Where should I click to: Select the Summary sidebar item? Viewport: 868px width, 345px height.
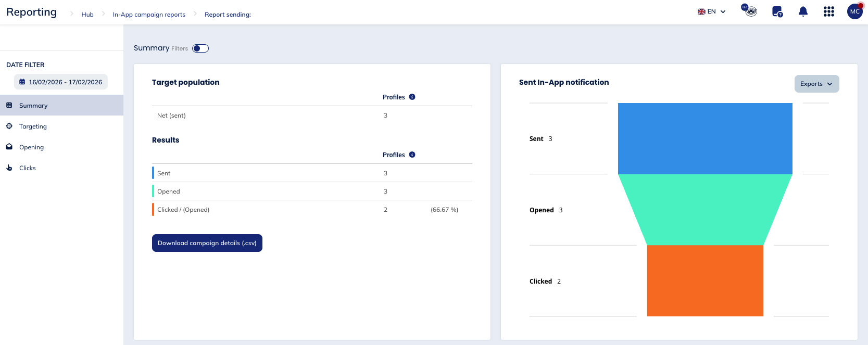tap(33, 106)
